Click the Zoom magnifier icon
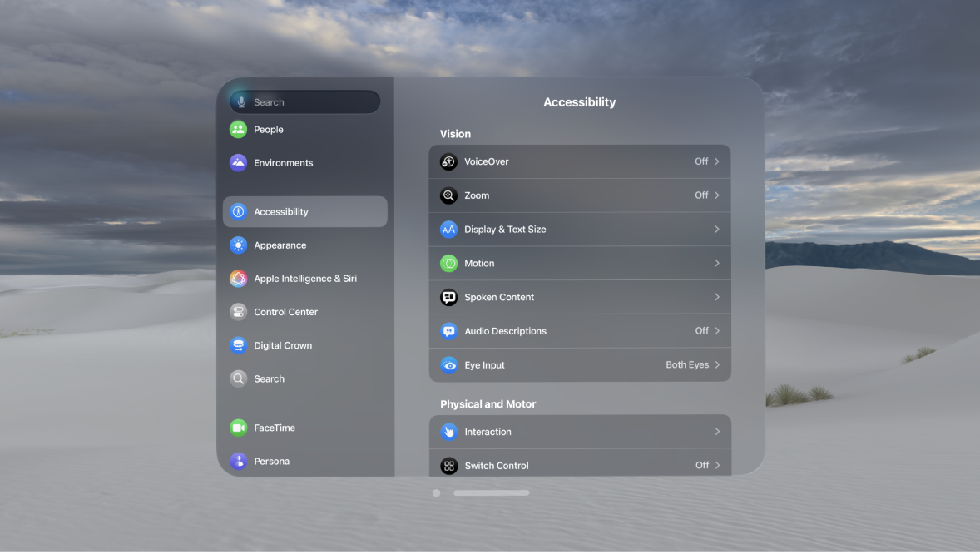The height and width of the screenshot is (554, 980). (448, 195)
